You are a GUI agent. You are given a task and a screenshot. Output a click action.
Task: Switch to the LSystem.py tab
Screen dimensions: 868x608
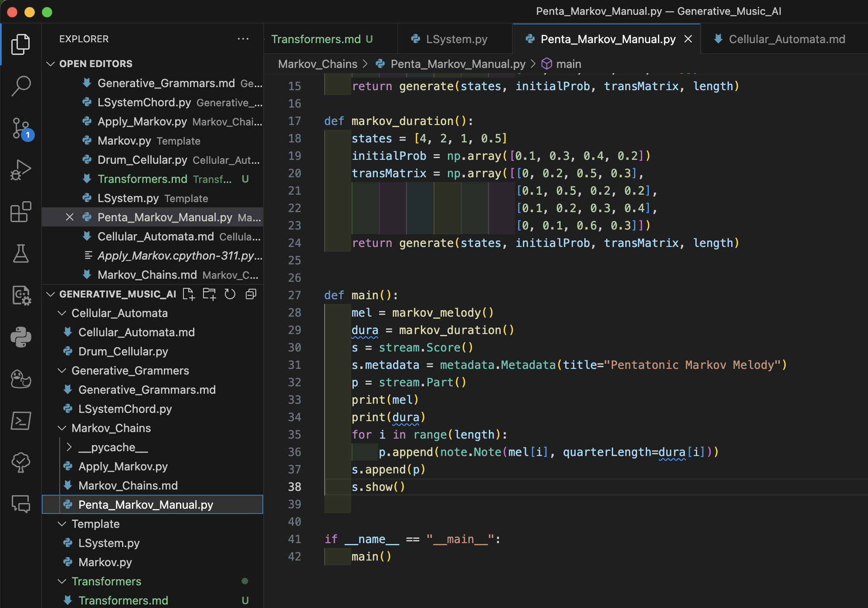click(455, 39)
